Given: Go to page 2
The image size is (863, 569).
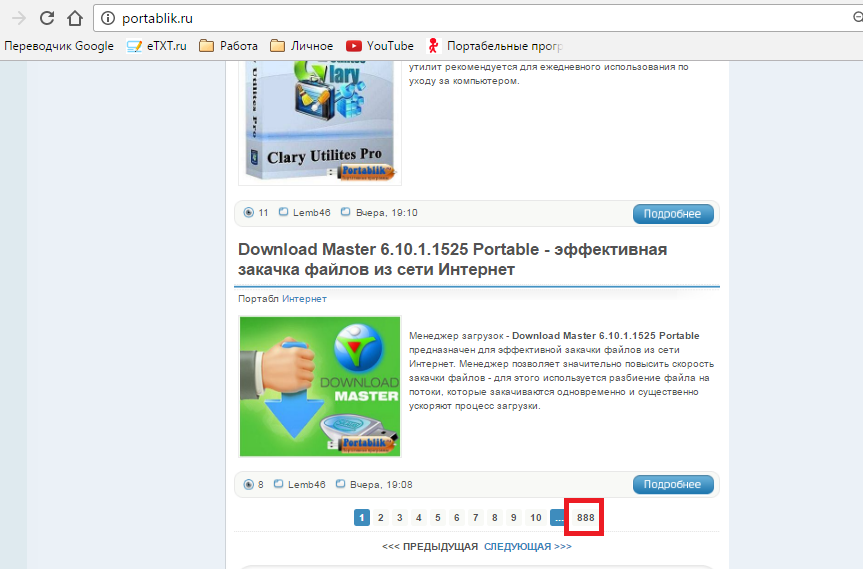Looking at the screenshot, I should (x=380, y=517).
